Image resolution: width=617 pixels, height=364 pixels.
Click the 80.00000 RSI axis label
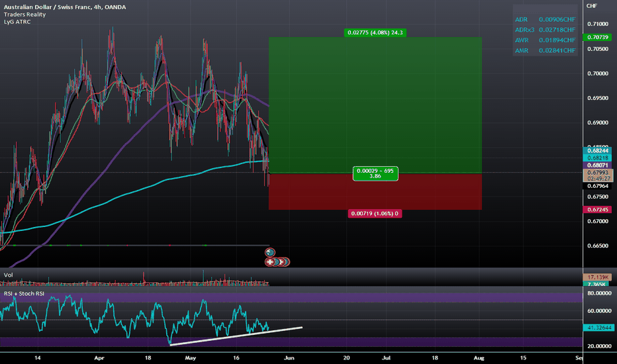(x=599, y=293)
